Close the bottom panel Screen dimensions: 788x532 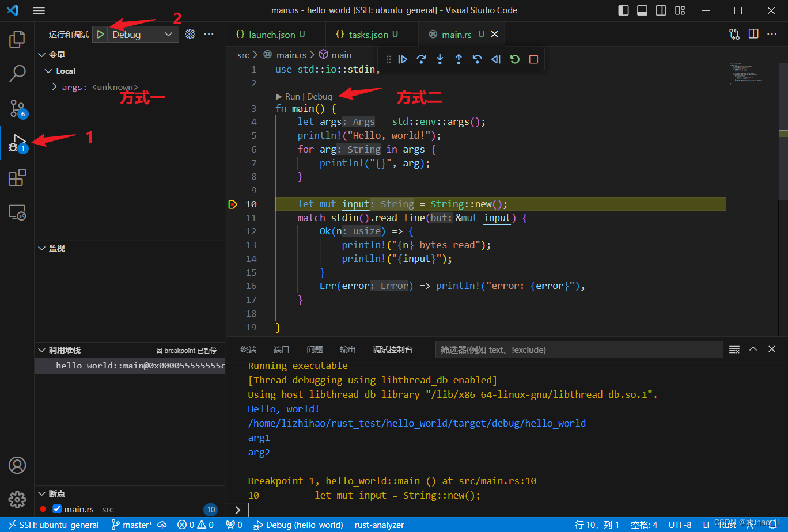click(x=772, y=349)
